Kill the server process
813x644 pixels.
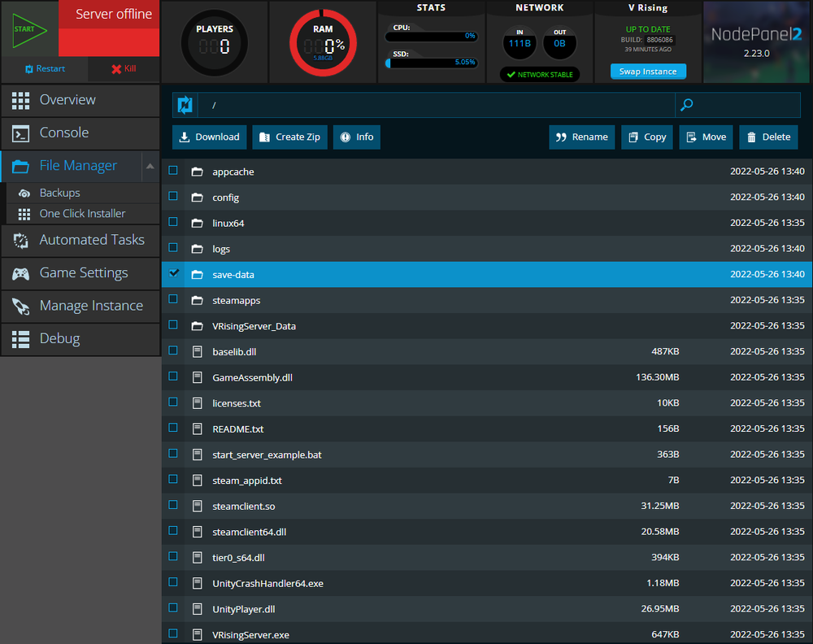(124, 69)
